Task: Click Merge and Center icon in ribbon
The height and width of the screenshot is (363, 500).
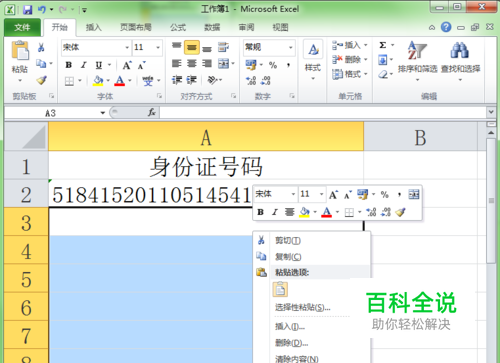Action: click(x=223, y=63)
